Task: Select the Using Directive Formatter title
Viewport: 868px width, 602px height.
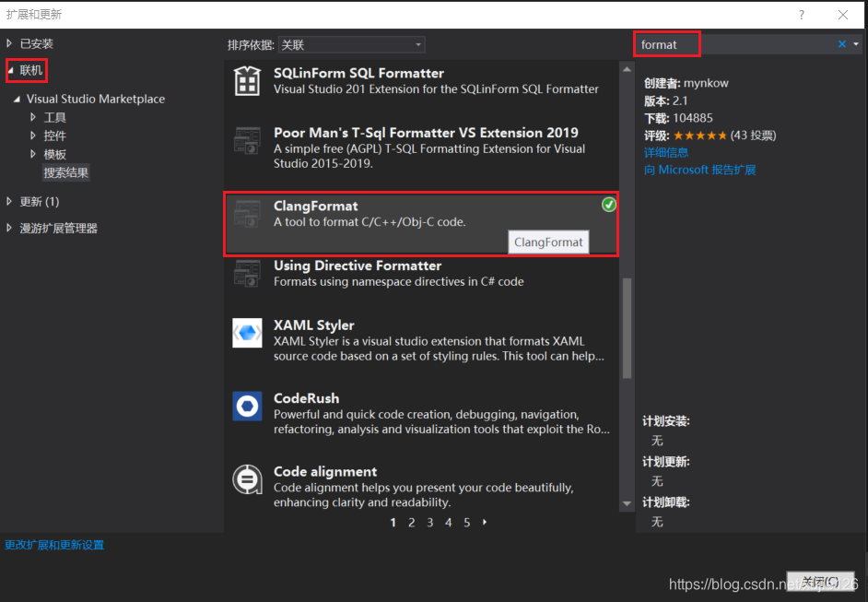Action: (358, 266)
